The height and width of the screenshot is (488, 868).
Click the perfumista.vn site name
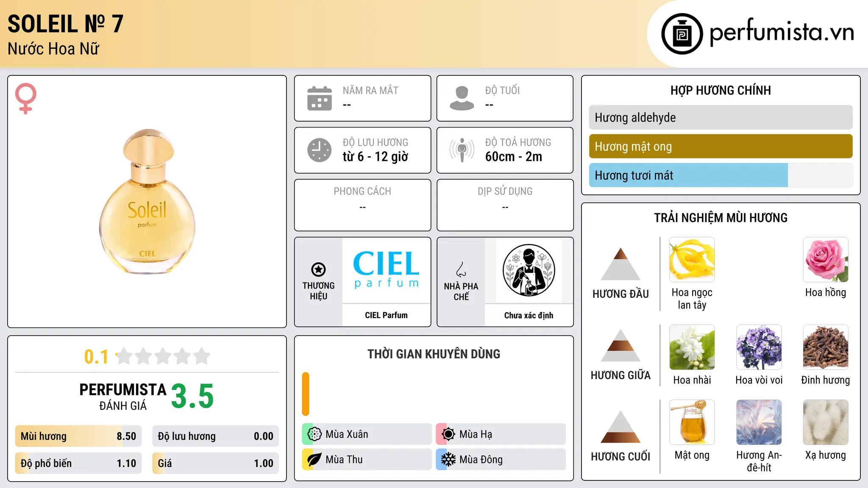click(x=782, y=32)
